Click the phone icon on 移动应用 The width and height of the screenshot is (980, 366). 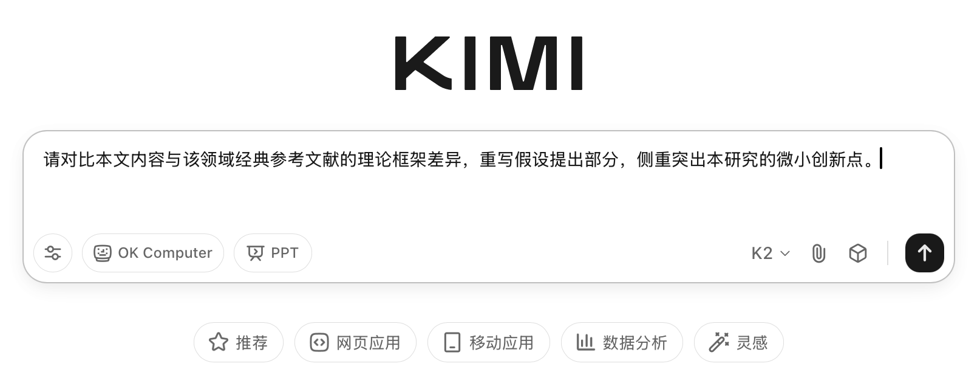(x=452, y=342)
